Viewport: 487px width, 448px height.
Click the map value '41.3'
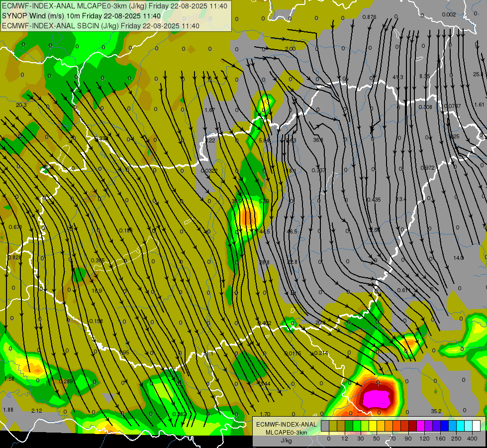click(398, 77)
